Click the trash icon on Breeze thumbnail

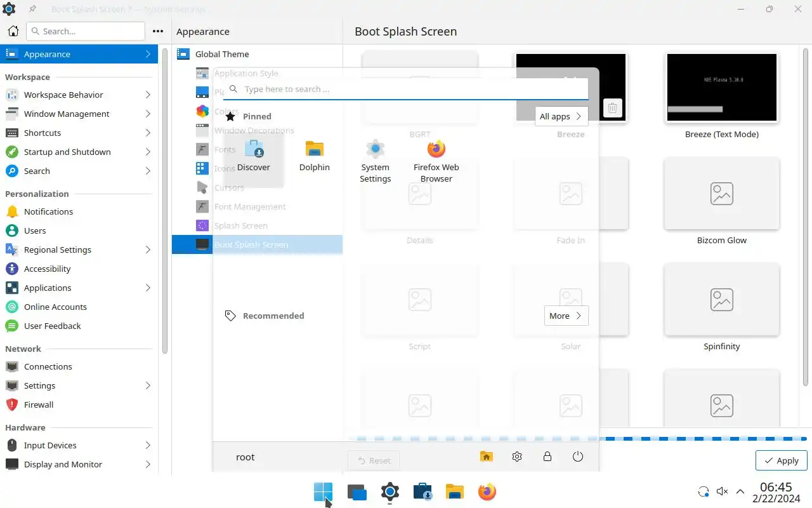coord(612,108)
